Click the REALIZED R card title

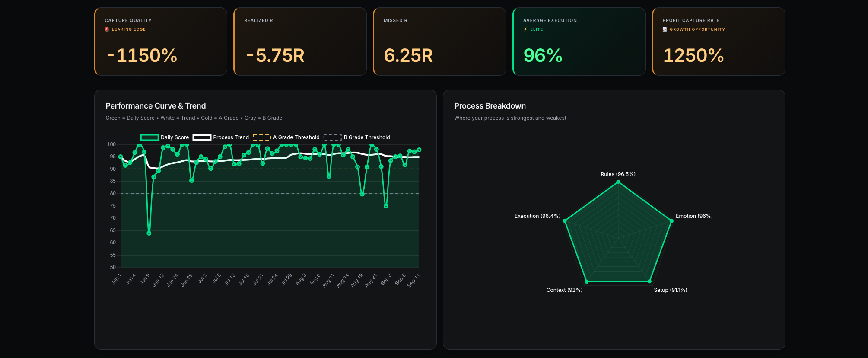258,20
